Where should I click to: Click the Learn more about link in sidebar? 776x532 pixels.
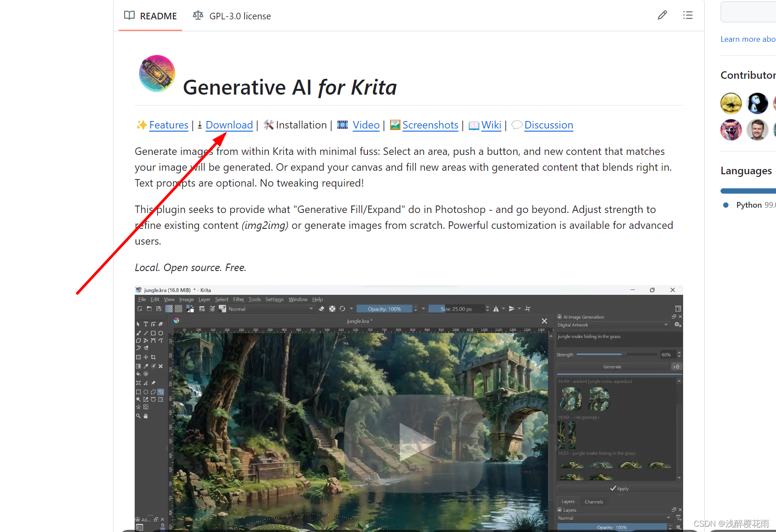click(x=748, y=39)
